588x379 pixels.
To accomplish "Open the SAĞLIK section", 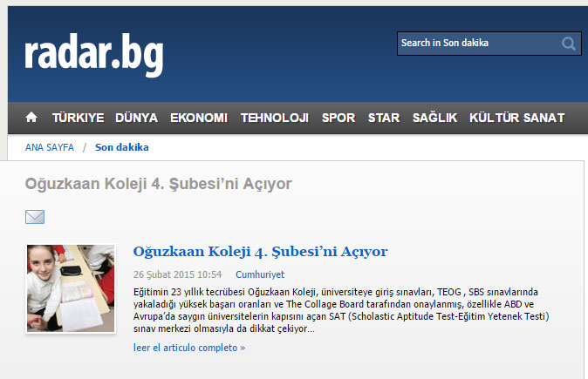I will click(x=434, y=118).
